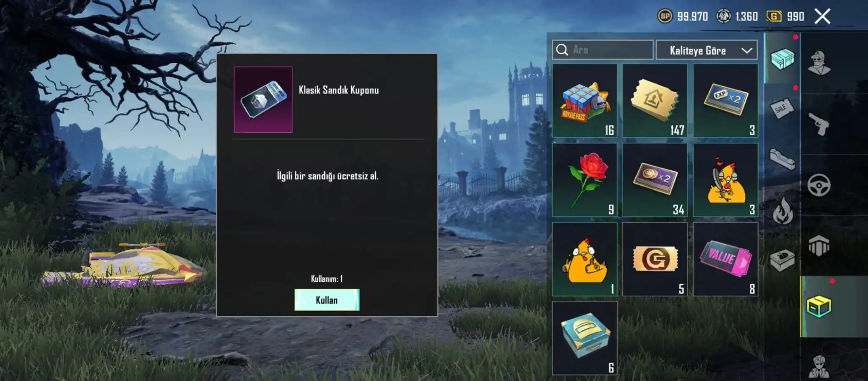This screenshot has height=381, width=868.
Task: Open the character outfit category tab
Action: (819, 63)
